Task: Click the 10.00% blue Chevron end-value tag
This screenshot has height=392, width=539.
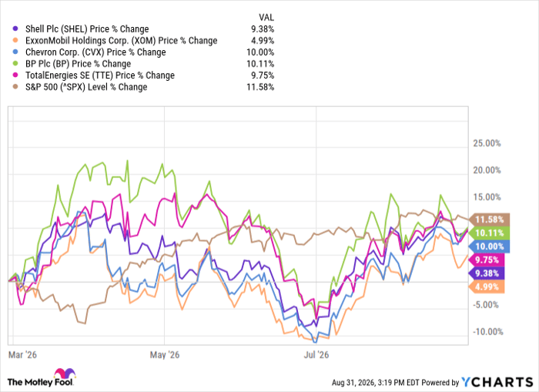Action: 489,246
